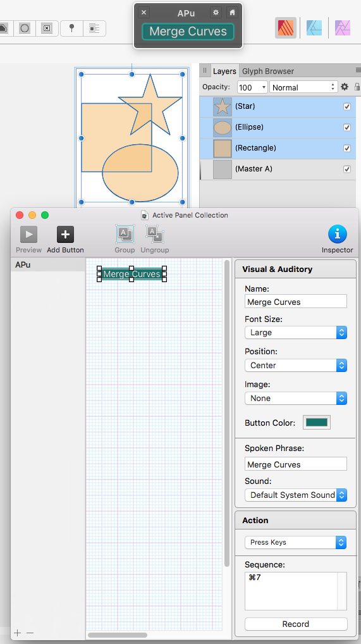The width and height of the screenshot is (361, 644).
Task: Toggle the Ellipse layer visibility checkbox
Action: (347, 127)
